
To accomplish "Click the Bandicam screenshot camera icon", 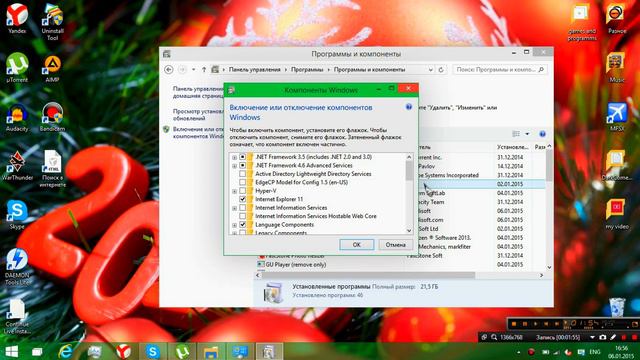I will pyautogui.click(x=602, y=338).
